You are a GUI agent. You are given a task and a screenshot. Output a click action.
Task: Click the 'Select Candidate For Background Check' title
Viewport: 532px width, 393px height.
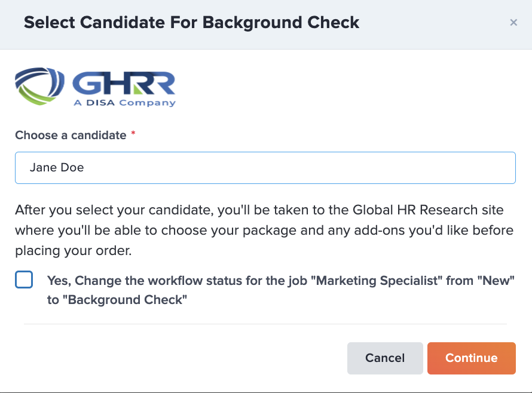click(x=191, y=23)
